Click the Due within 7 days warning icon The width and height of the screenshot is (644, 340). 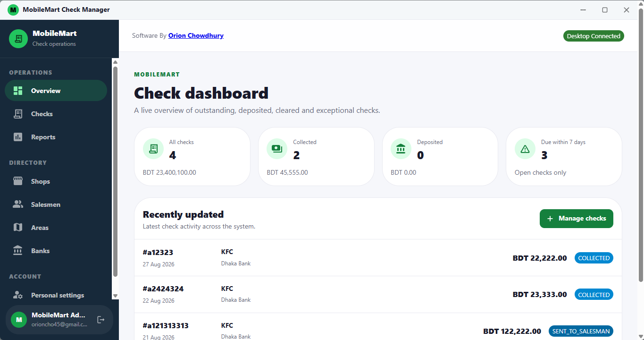(525, 149)
